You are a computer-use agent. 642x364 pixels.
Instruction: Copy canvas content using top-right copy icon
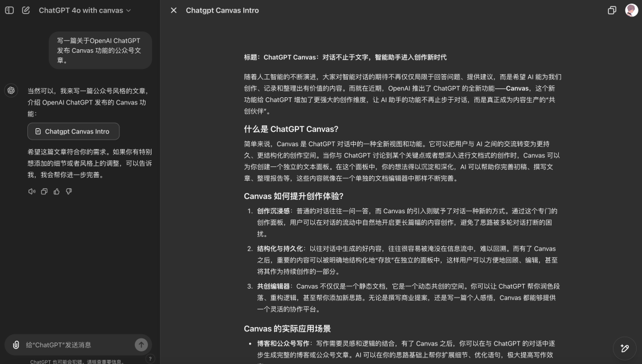[x=612, y=10]
